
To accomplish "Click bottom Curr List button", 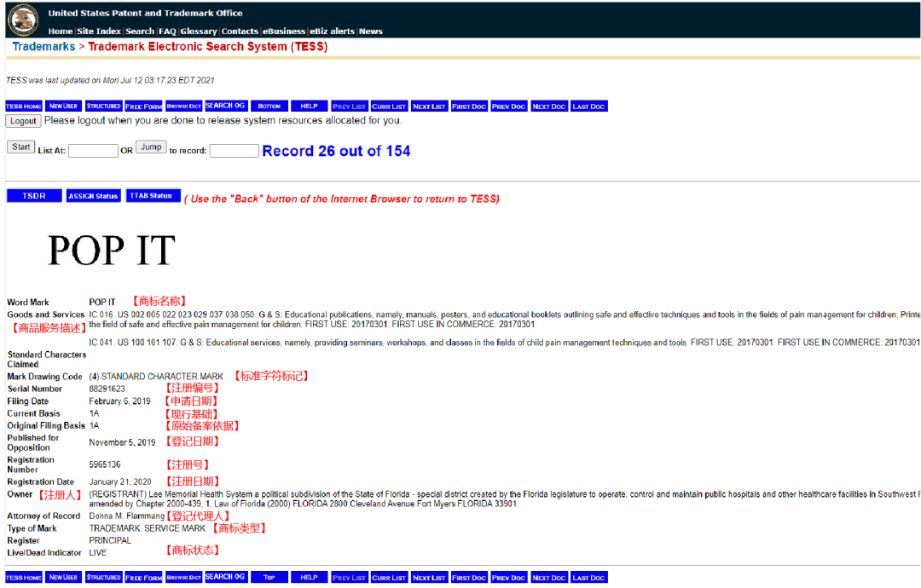I will point(389,578).
